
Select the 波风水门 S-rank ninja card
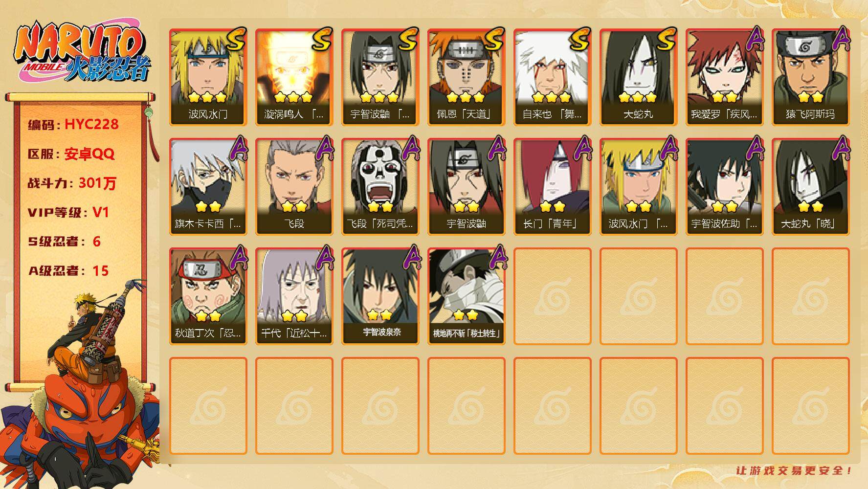click(x=208, y=77)
